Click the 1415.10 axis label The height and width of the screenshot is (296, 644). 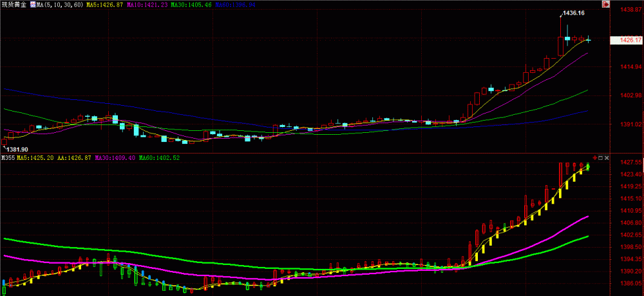pyautogui.click(x=631, y=199)
